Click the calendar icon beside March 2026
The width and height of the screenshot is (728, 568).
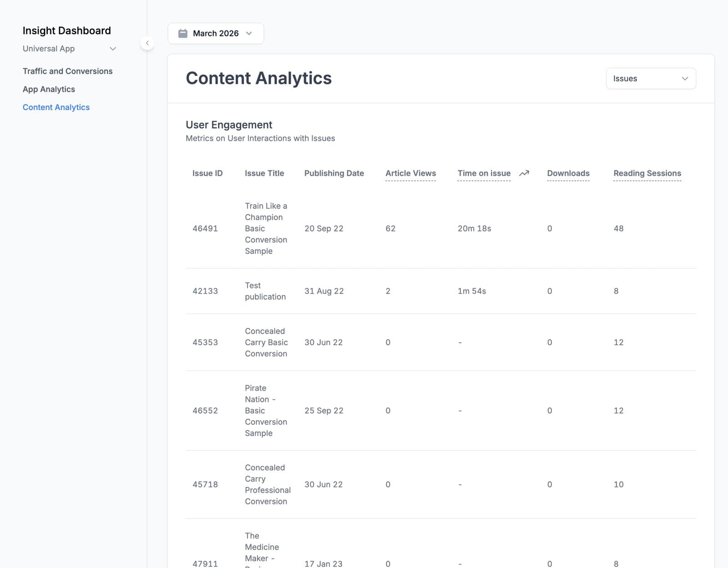(183, 33)
